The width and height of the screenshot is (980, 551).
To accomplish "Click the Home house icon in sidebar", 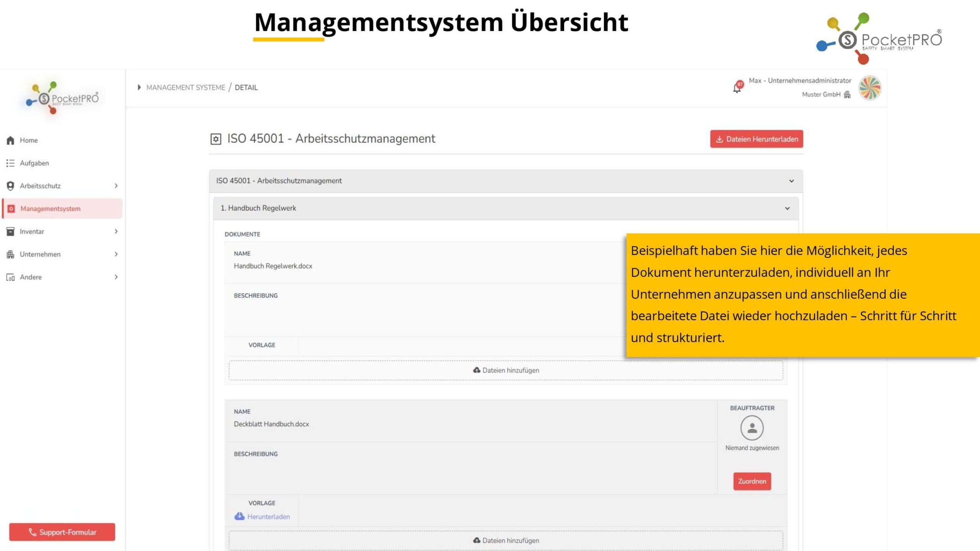I will (10, 140).
